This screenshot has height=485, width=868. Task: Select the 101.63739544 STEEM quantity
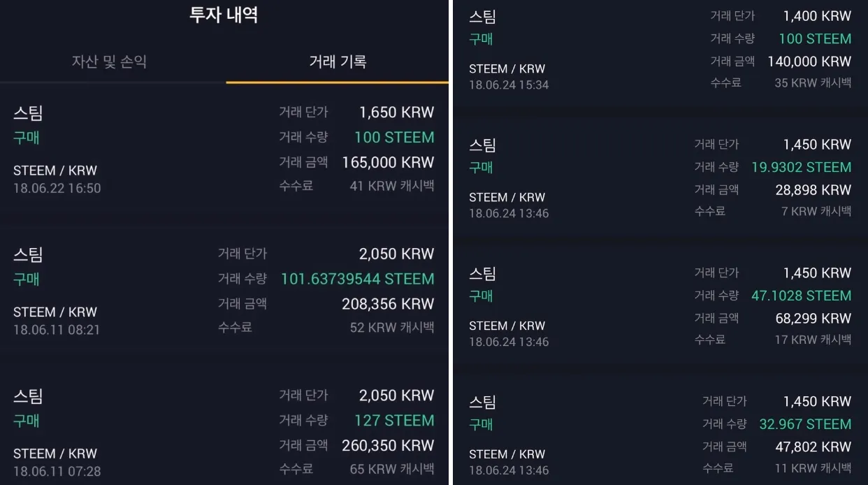pyautogui.click(x=357, y=279)
